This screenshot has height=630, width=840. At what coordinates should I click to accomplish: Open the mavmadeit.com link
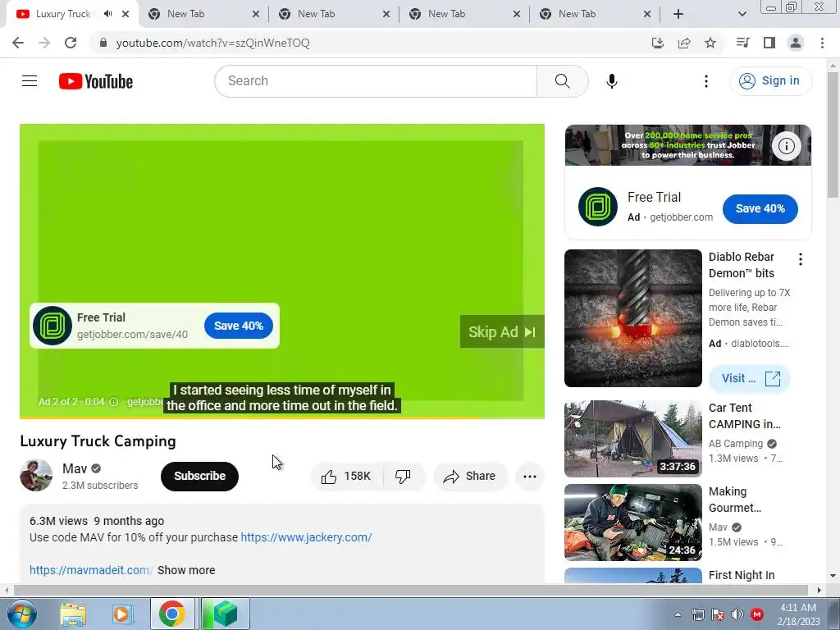[92, 571]
